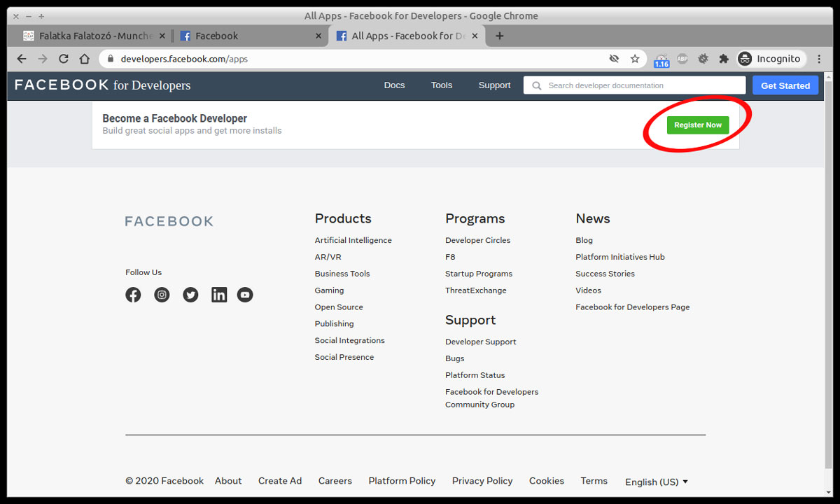The image size is (840, 504).
Task: Open the LinkedIn social icon
Action: point(219,295)
